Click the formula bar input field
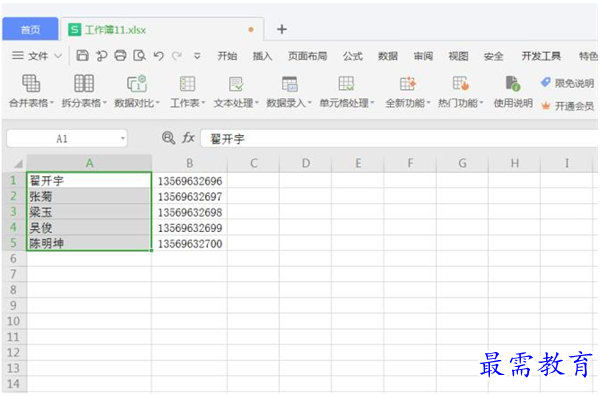Viewport: 601px width, 396px height. point(399,138)
